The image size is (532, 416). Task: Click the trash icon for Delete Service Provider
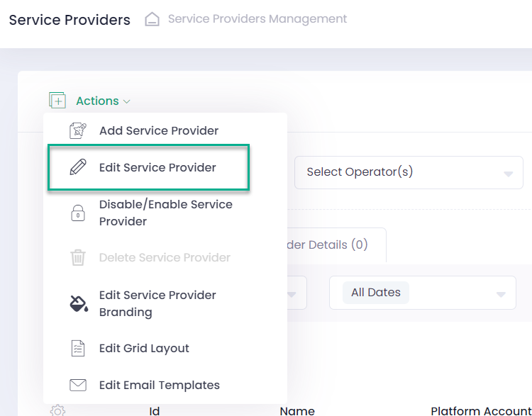(x=78, y=258)
